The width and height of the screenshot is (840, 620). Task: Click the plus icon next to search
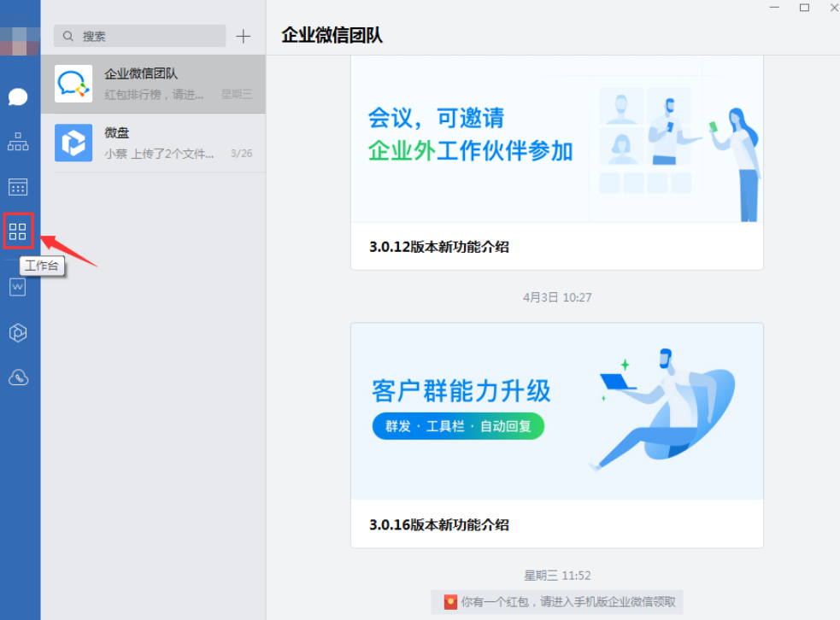click(244, 36)
